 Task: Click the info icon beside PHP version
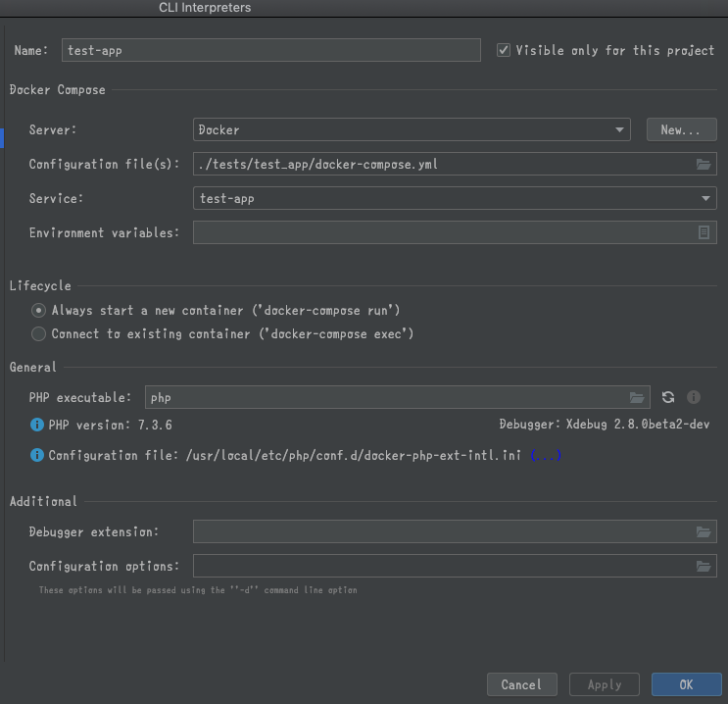[37, 425]
